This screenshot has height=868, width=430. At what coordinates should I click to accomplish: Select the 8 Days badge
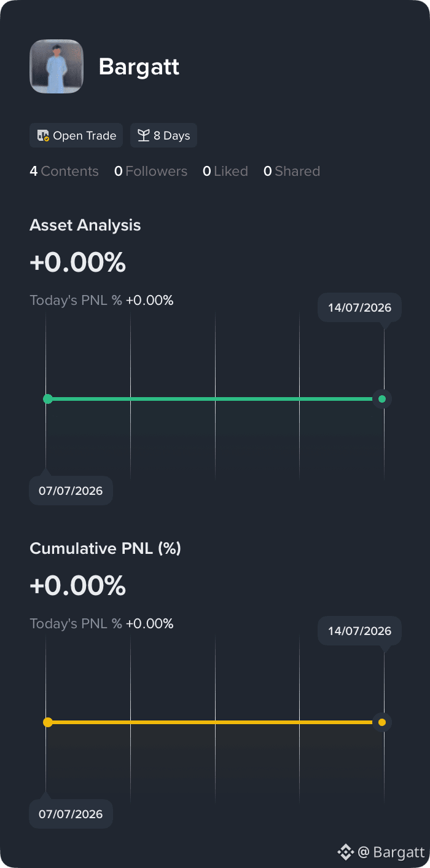(x=163, y=136)
